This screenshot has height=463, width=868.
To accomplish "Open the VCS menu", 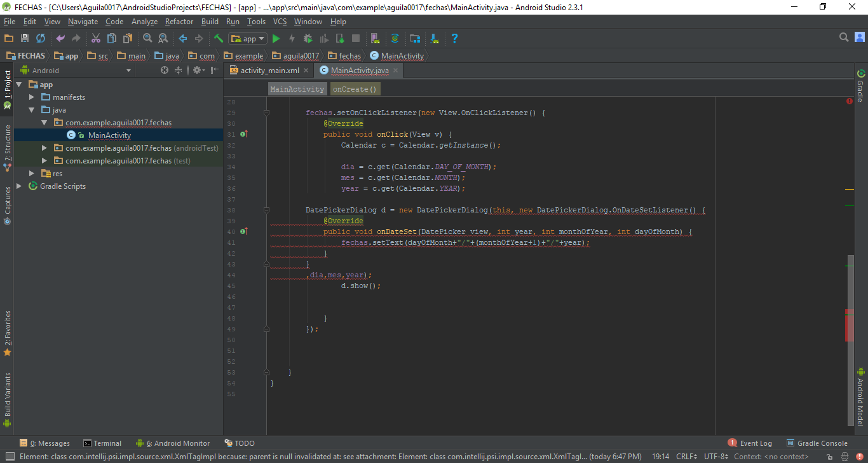I will [280, 22].
